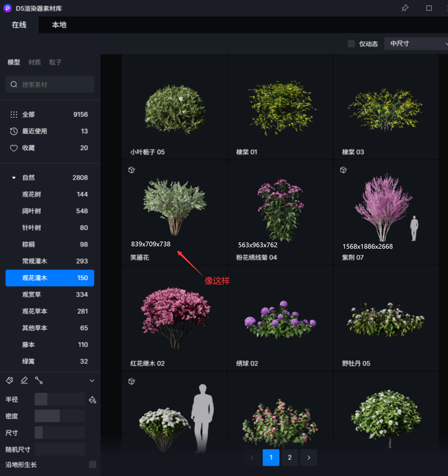The height and width of the screenshot is (476, 448).
Task: Click the D5 logo icon in the title bar
Action: (7, 8)
